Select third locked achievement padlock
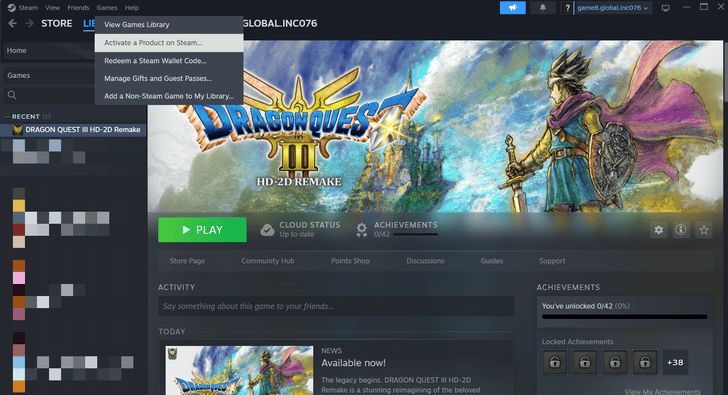728x395 pixels. coord(615,362)
